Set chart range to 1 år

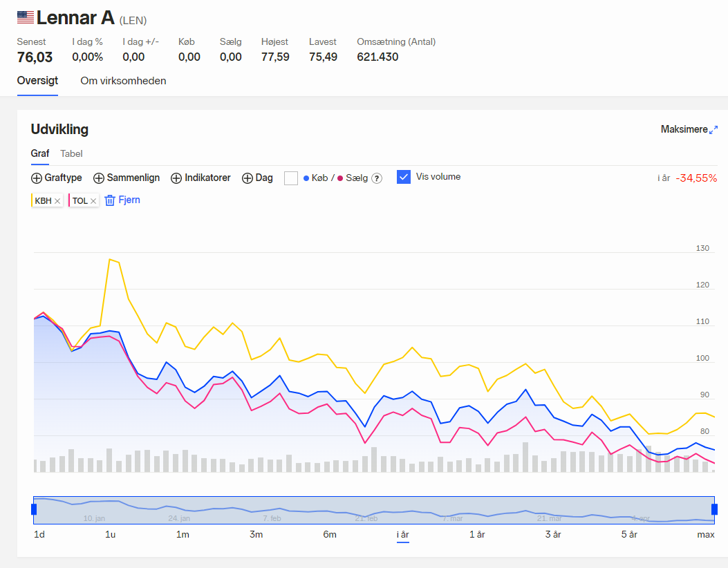(477, 535)
